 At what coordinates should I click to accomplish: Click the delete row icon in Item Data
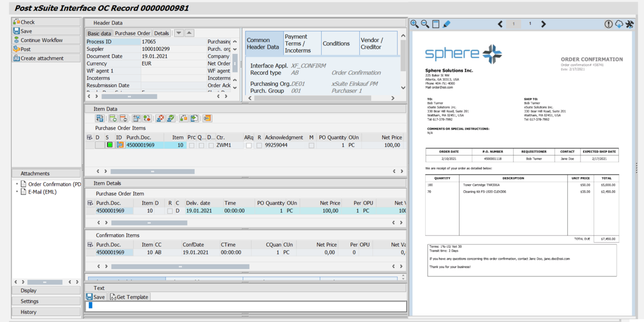tap(123, 118)
